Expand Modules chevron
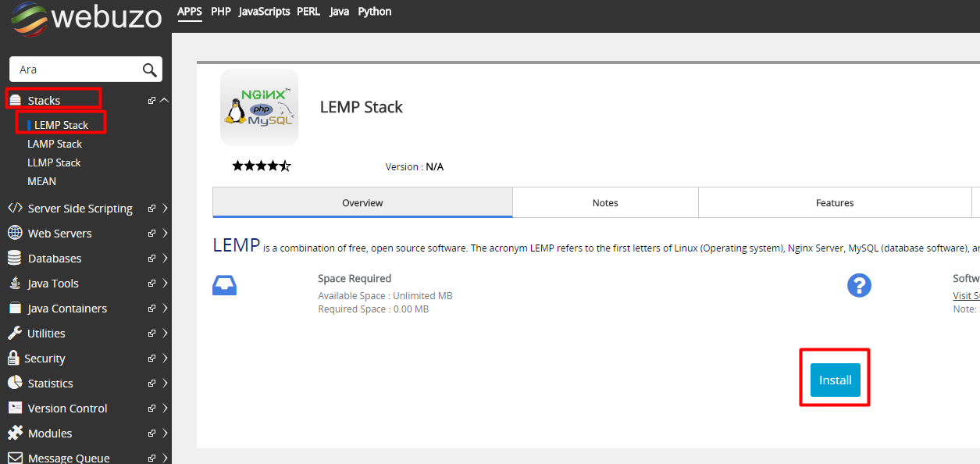980x464 pixels. [x=165, y=434]
